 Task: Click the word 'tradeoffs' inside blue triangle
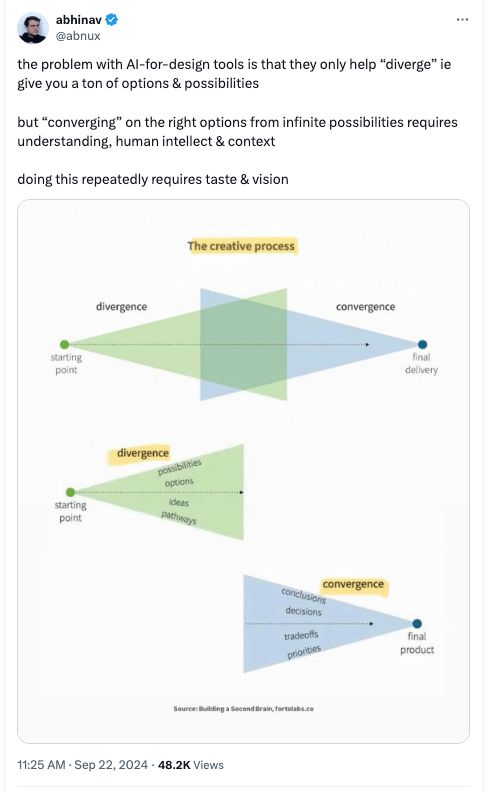tap(301, 635)
